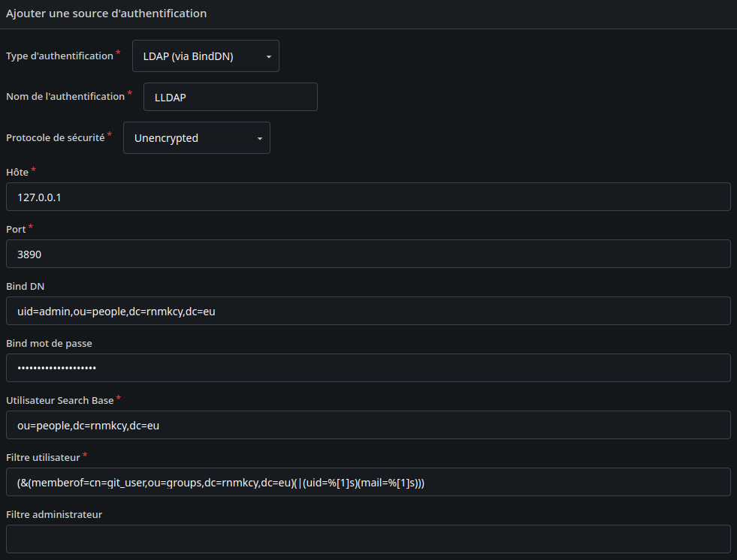The height and width of the screenshot is (560, 737).
Task: Click the "Protocole de sécurité" label text
Action: tap(55, 138)
